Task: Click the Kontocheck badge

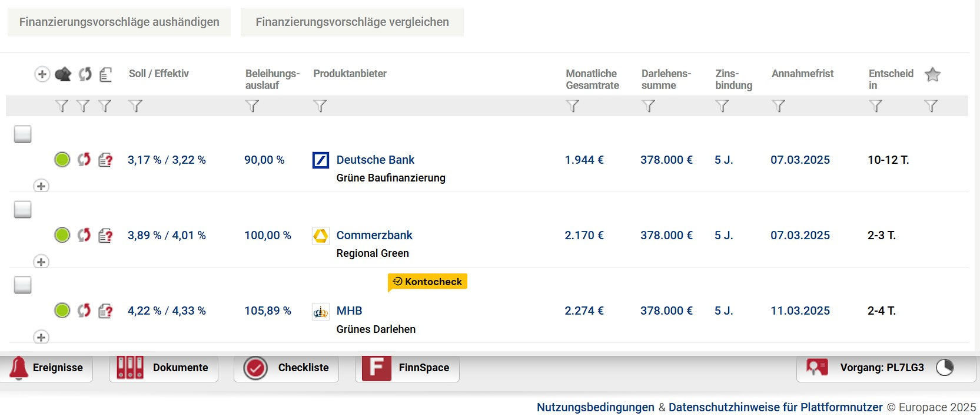Action: [x=427, y=282]
